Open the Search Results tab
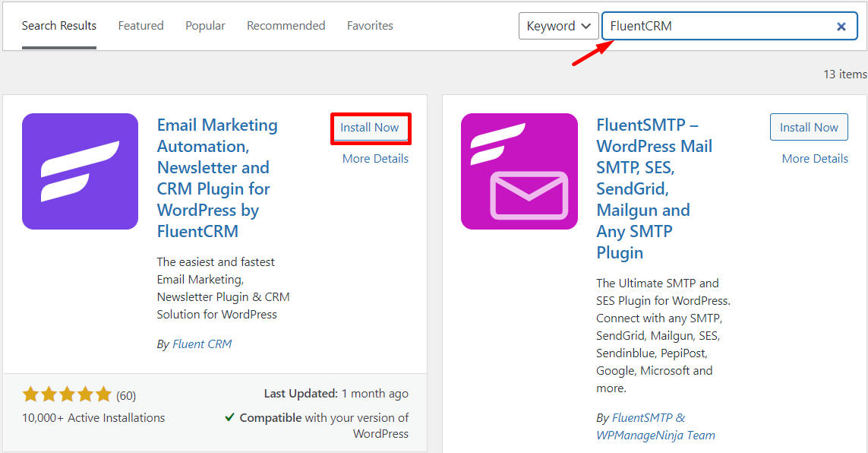868x453 pixels. tap(59, 26)
